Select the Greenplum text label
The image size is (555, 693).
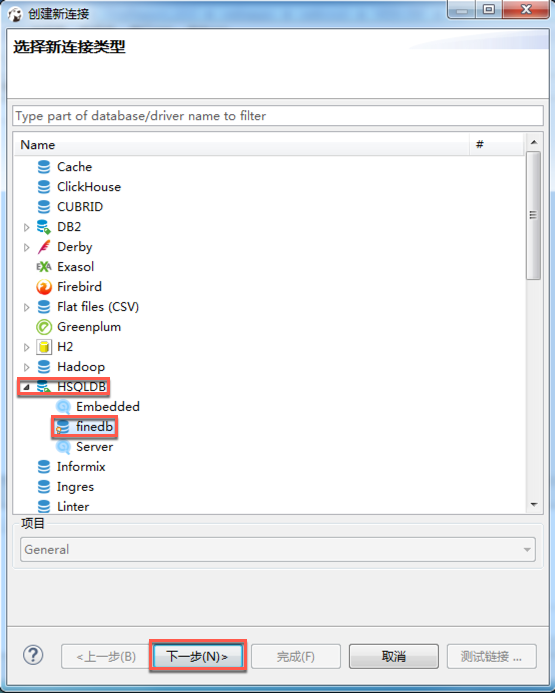tap(89, 327)
